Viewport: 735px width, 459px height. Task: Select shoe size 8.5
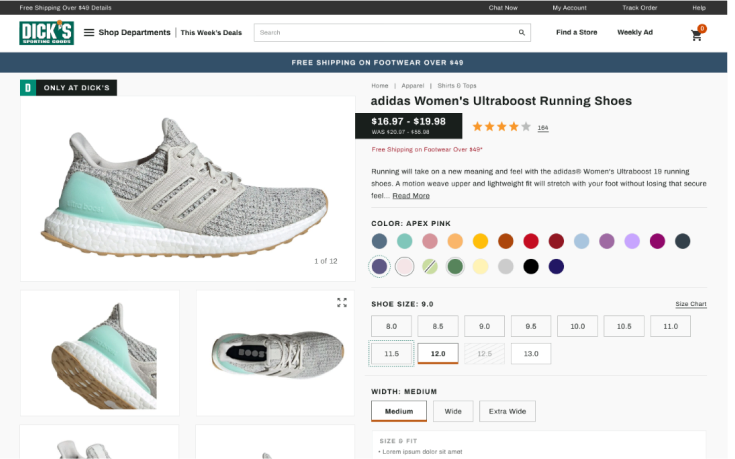tap(438, 326)
